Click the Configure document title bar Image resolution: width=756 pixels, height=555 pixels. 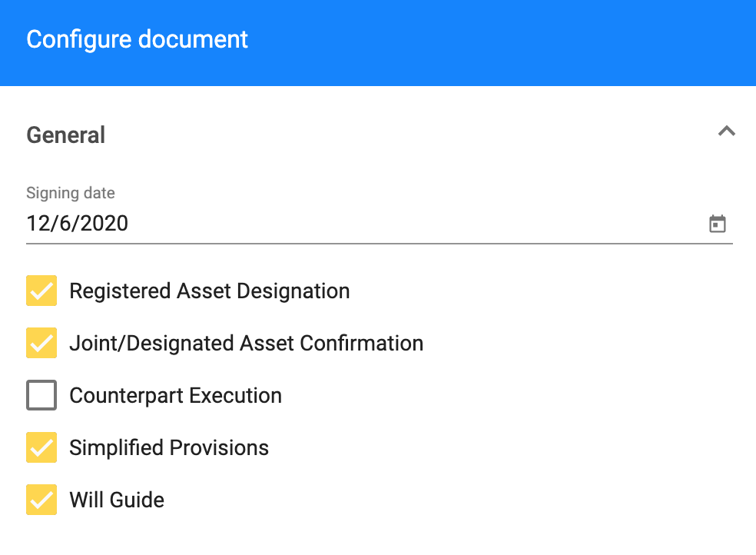pos(137,39)
